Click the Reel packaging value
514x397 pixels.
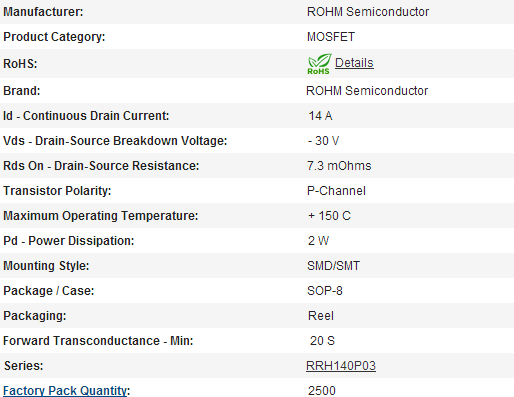tap(321, 316)
